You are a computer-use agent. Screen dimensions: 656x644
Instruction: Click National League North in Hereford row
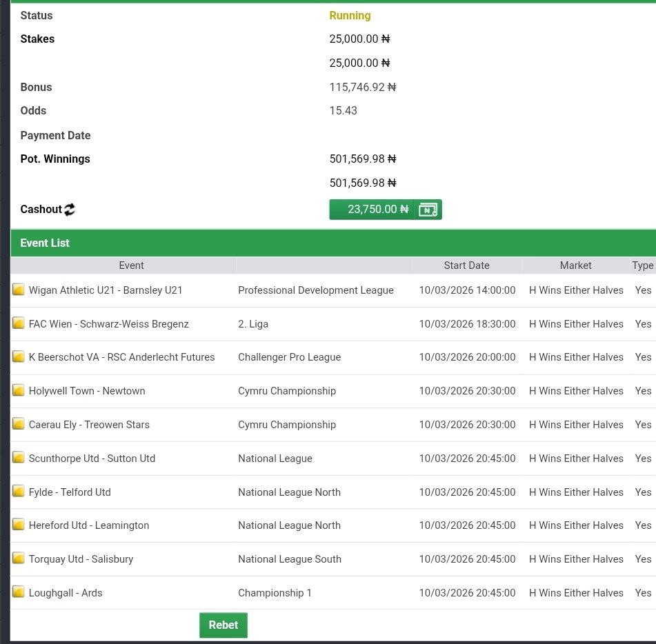point(290,525)
